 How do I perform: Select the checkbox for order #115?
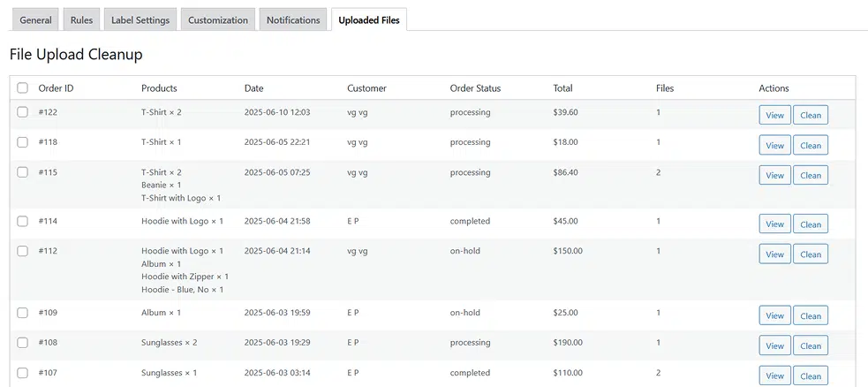pyautogui.click(x=23, y=172)
